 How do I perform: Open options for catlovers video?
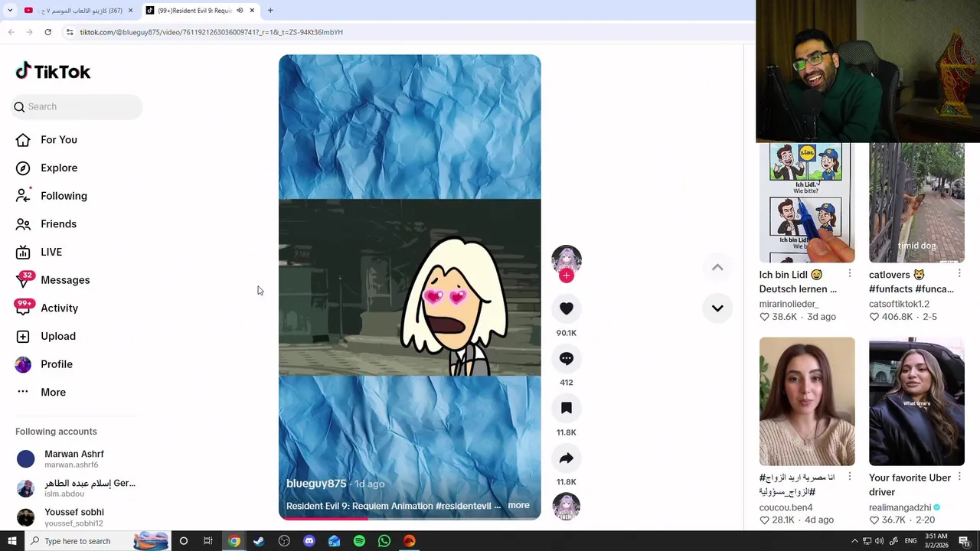click(x=959, y=273)
